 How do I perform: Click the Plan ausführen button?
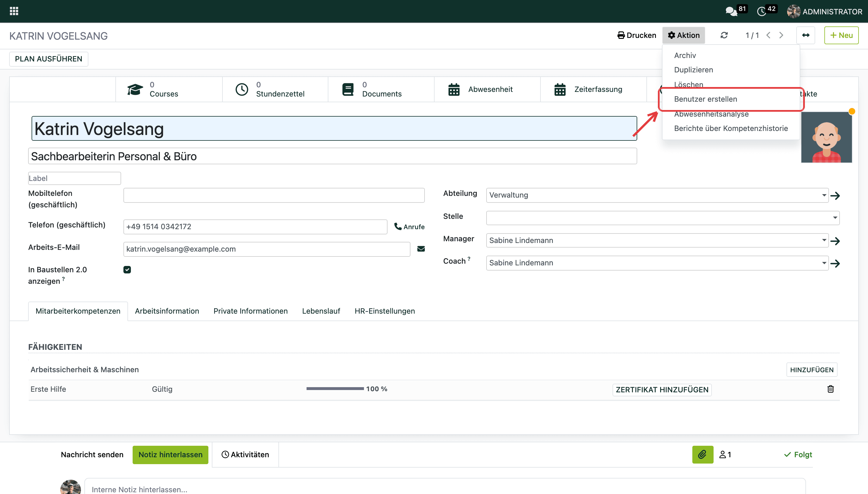tap(49, 59)
